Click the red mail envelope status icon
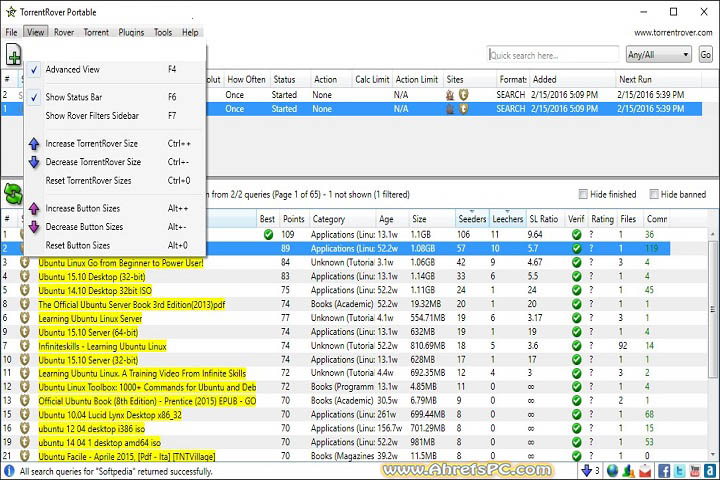This screenshot has height=480, width=720. (645, 471)
